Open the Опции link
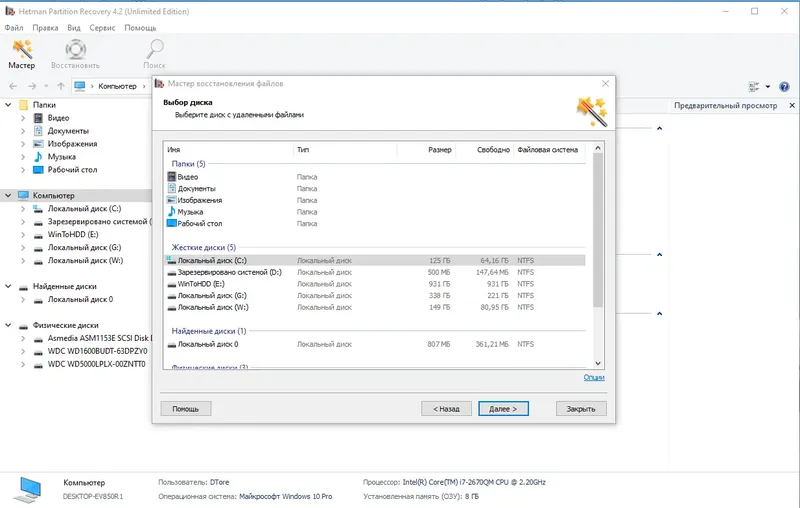This screenshot has width=800, height=508. pyautogui.click(x=594, y=377)
